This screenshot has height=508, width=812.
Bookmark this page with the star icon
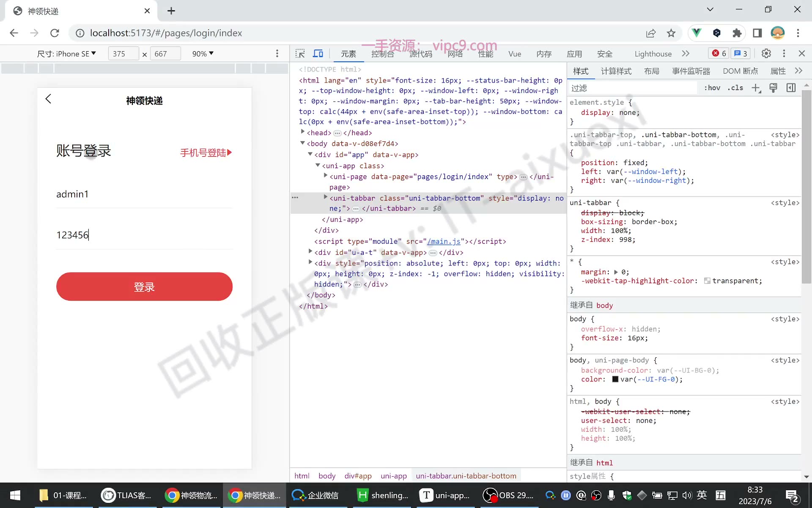tap(671, 33)
